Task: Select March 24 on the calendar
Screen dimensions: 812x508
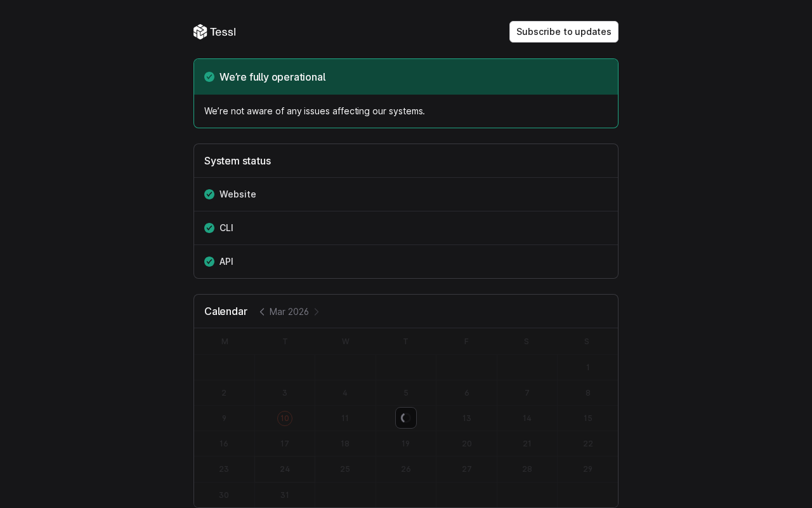Action: tap(285, 469)
